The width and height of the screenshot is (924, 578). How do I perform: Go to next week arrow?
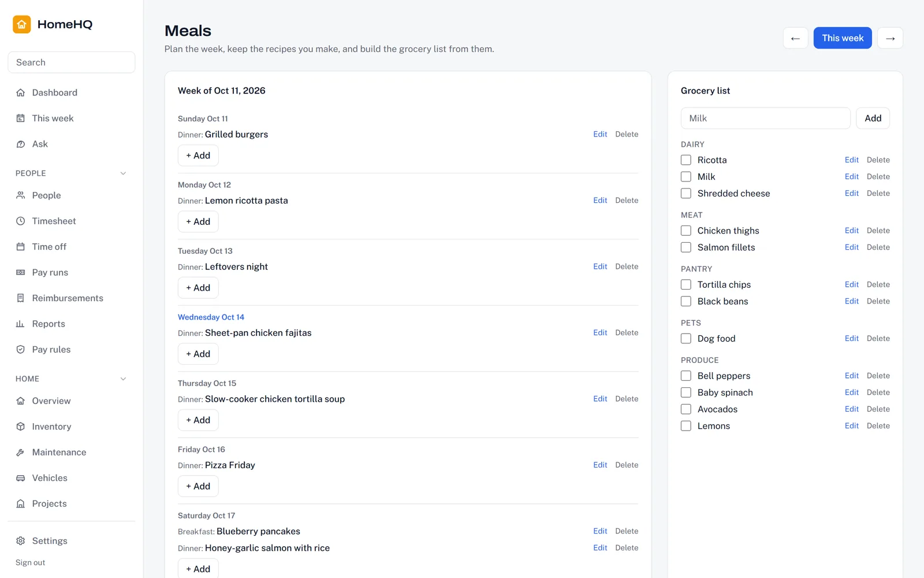(x=890, y=38)
